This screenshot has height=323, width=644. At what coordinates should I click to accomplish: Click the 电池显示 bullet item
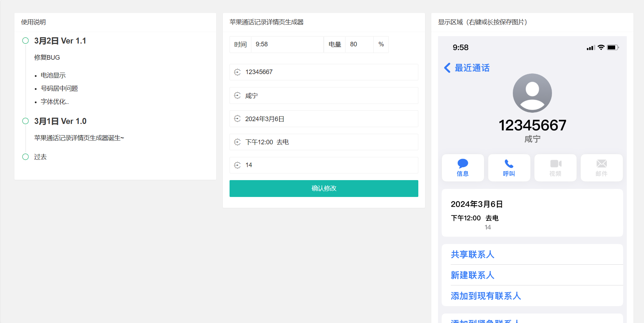[53, 75]
